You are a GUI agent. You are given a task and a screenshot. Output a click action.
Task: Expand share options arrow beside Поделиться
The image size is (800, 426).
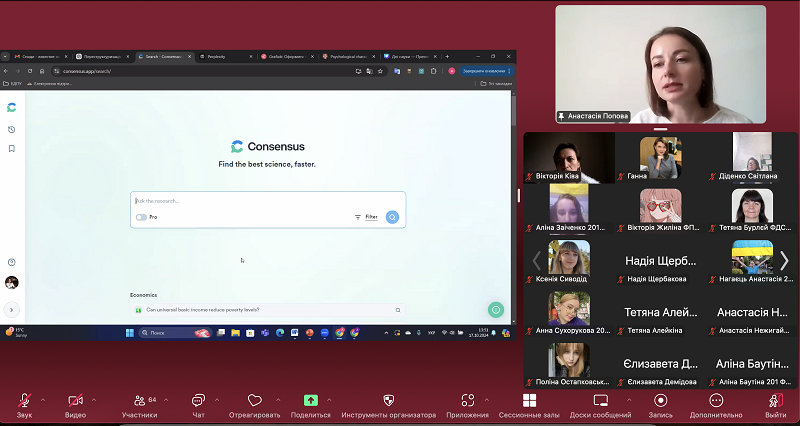point(329,400)
